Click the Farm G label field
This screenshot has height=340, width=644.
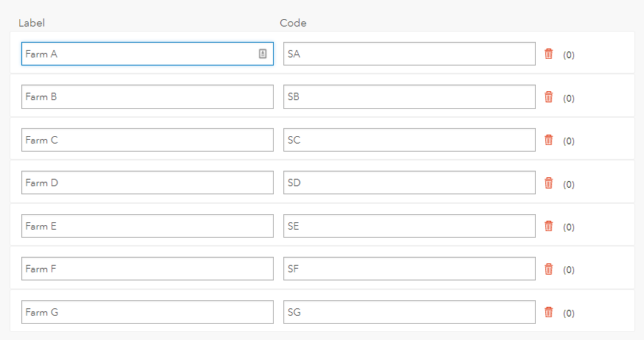pos(147,312)
